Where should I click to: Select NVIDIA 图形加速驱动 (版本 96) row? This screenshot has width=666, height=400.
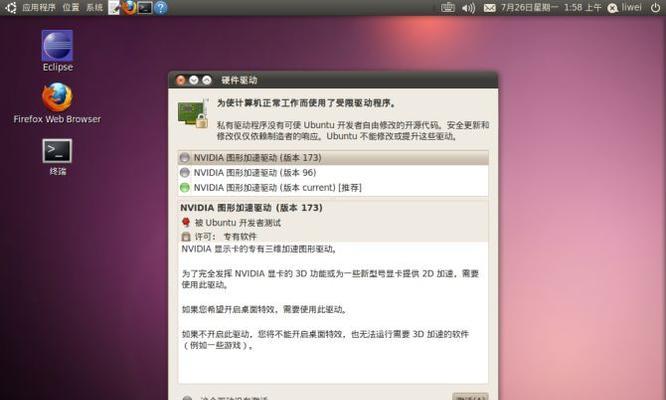[333, 172]
